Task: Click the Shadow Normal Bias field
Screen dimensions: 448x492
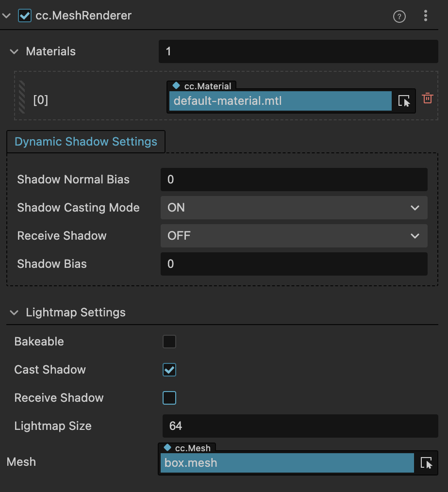Action: (x=294, y=180)
